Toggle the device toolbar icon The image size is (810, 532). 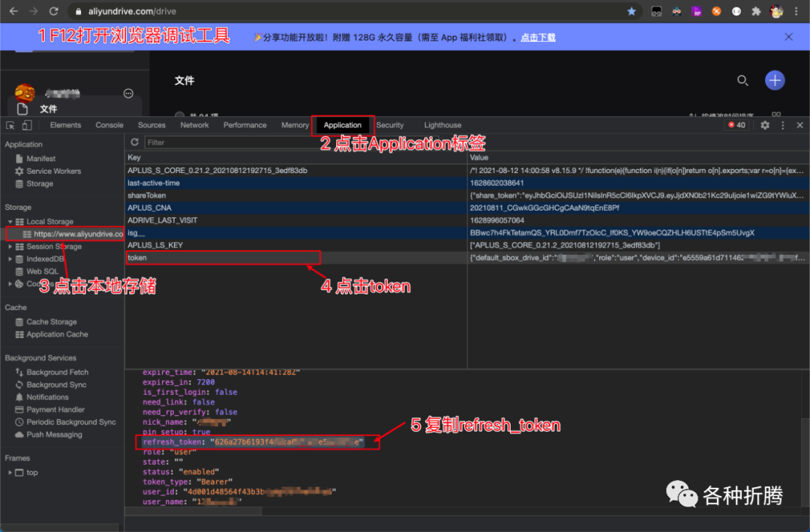point(27,125)
